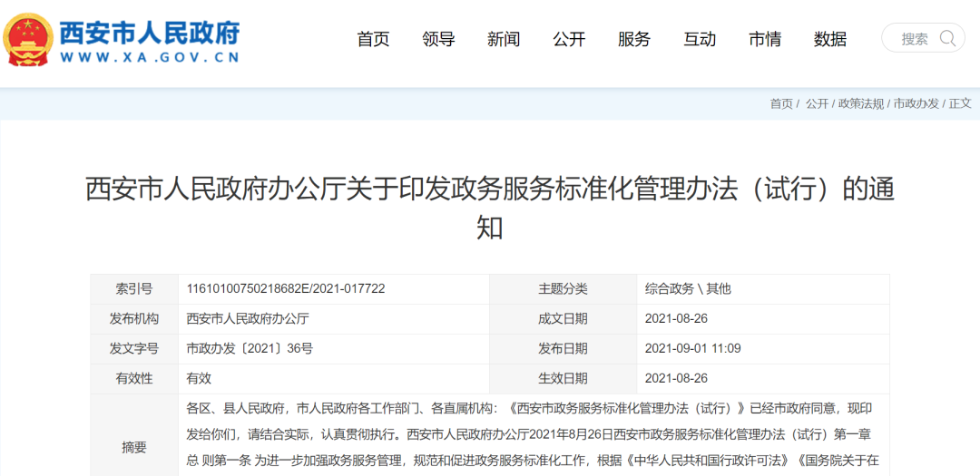
Task: Open the 数据 menu item
Action: click(x=830, y=39)
